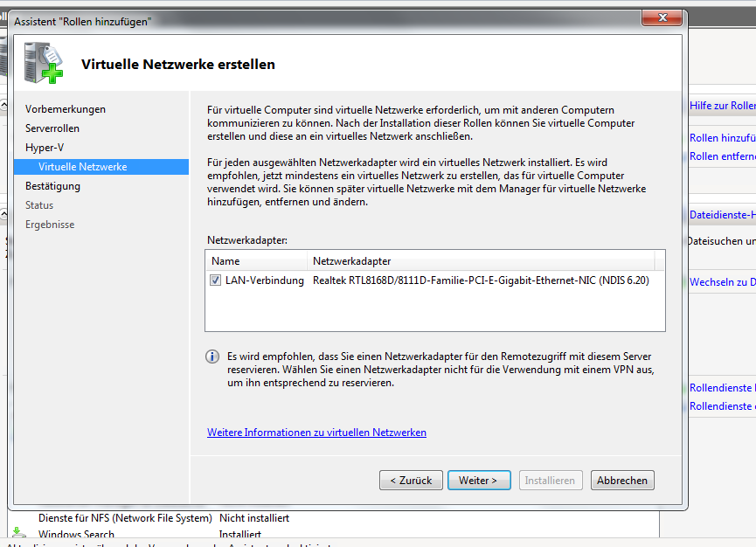Screen dimensions: 756x547
Task: Open Weitere Informationen zu virtuellen Netzwerken link
Action: click(316, 433)
